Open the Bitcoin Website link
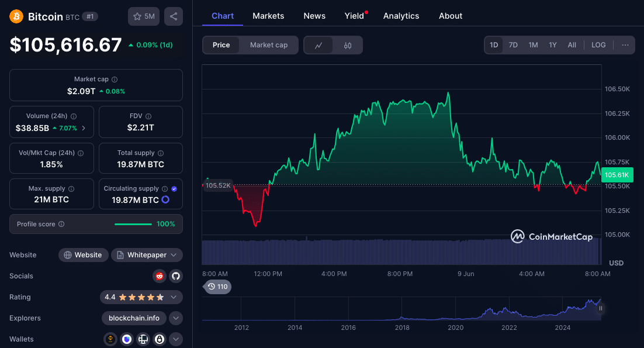The height and width of the screenshot is (348, 644). 84,255
